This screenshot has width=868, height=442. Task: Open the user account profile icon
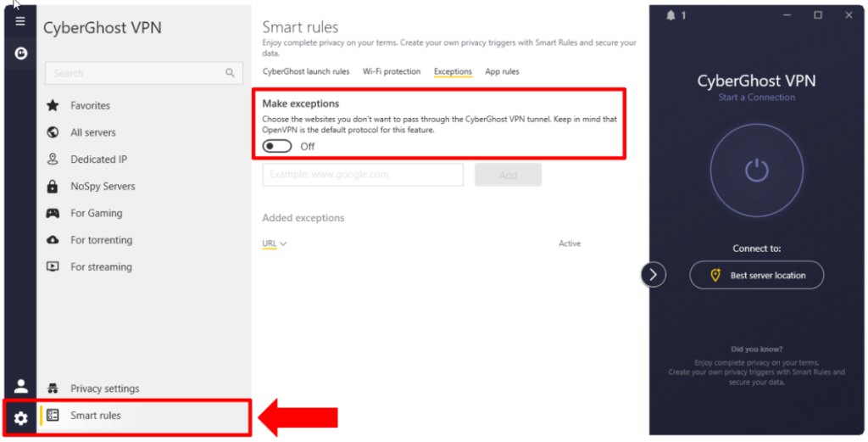point(21,385)
